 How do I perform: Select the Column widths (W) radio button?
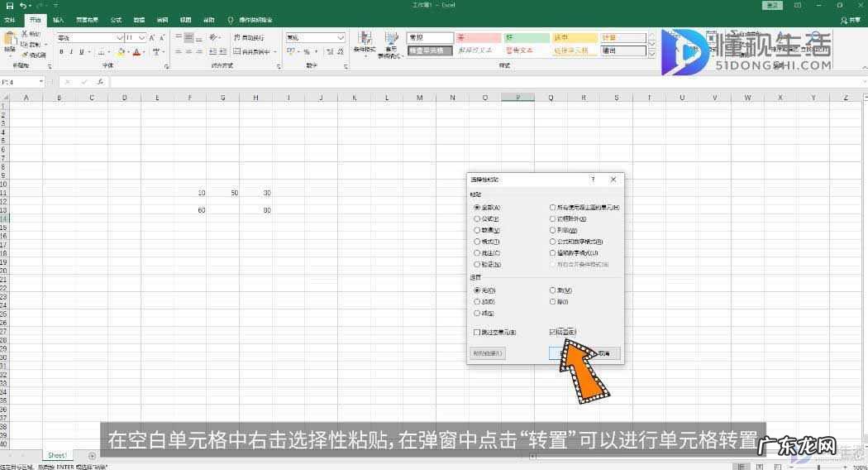click(552, 230)
